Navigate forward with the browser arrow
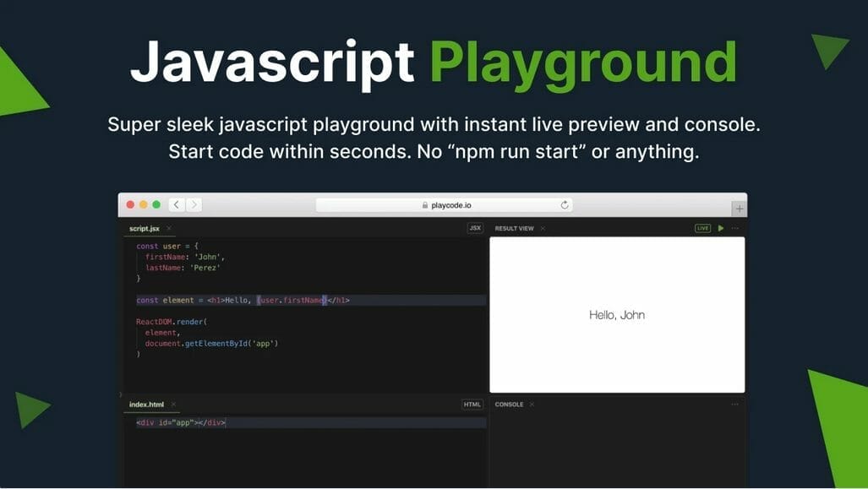The width and height of the screenshot is (868, 489). (194, 204)
